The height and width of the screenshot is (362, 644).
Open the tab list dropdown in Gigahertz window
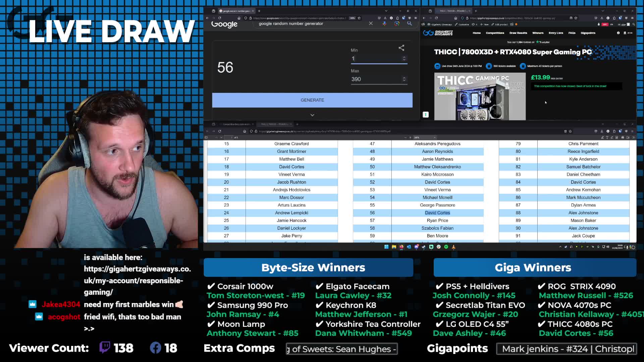point(603,11)
